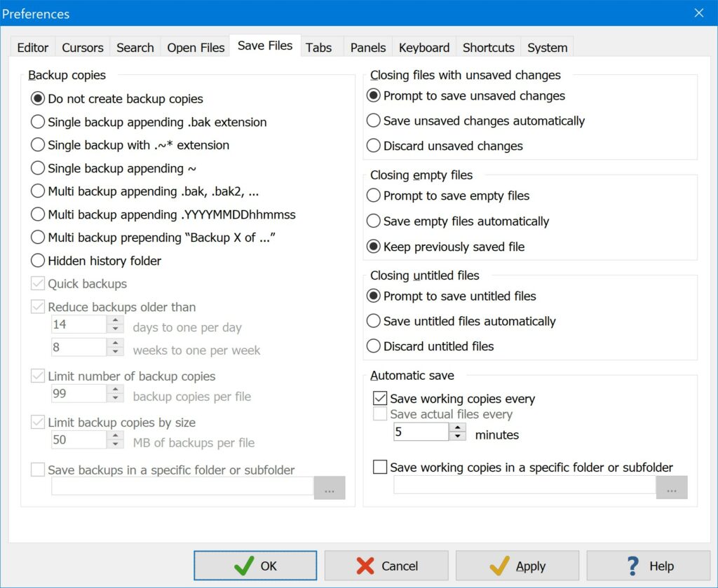Choose Save untitled files automatically
The width and height of the screenshot is (718, 588).
(x=461, y=321)
